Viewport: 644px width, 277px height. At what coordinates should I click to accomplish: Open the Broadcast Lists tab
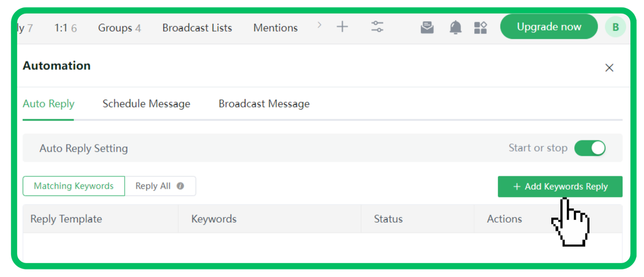(197, 28)
